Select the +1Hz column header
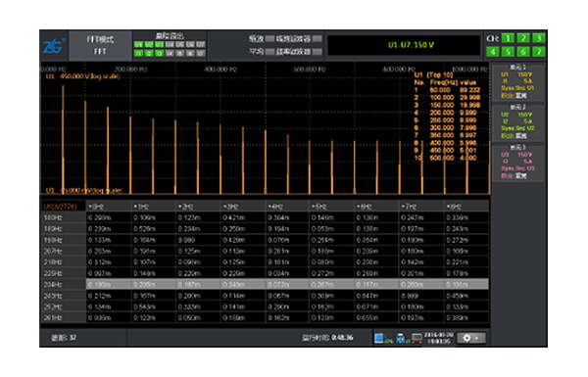 pos(154,207)
